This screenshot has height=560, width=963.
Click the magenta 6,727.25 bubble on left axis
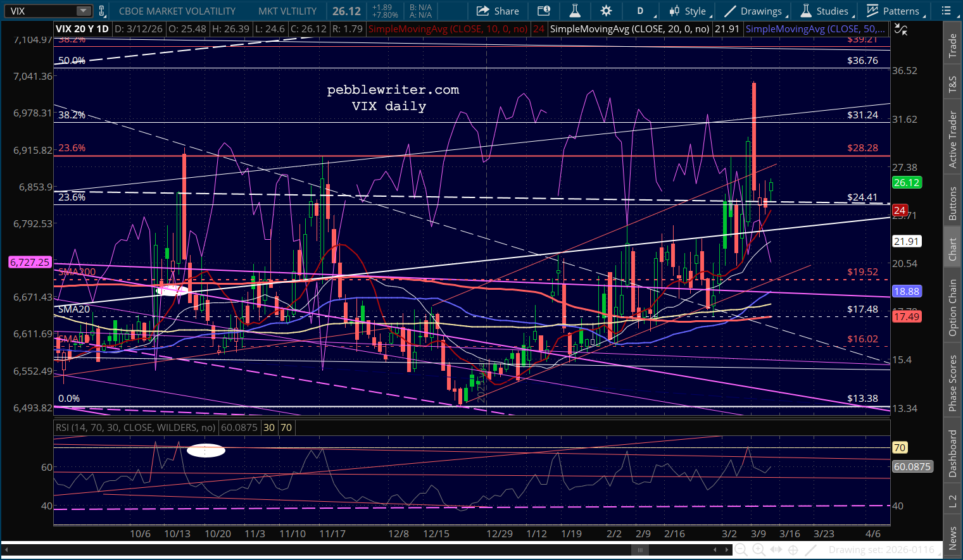[30, 262]
